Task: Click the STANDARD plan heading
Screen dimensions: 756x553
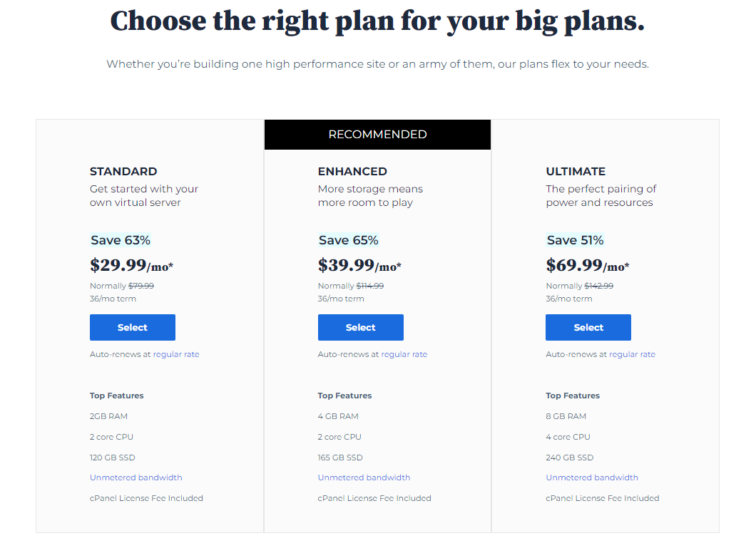Action: click(x=123, y=172)
